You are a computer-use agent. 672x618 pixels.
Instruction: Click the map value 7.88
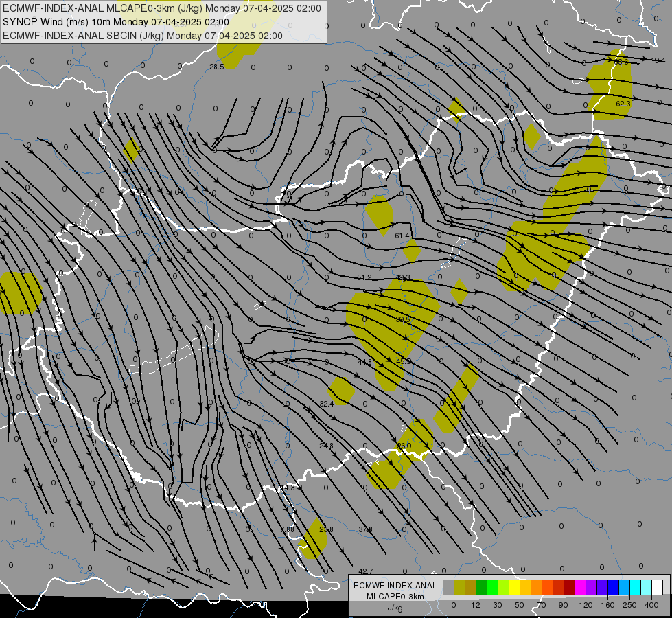tap(287, 529)
